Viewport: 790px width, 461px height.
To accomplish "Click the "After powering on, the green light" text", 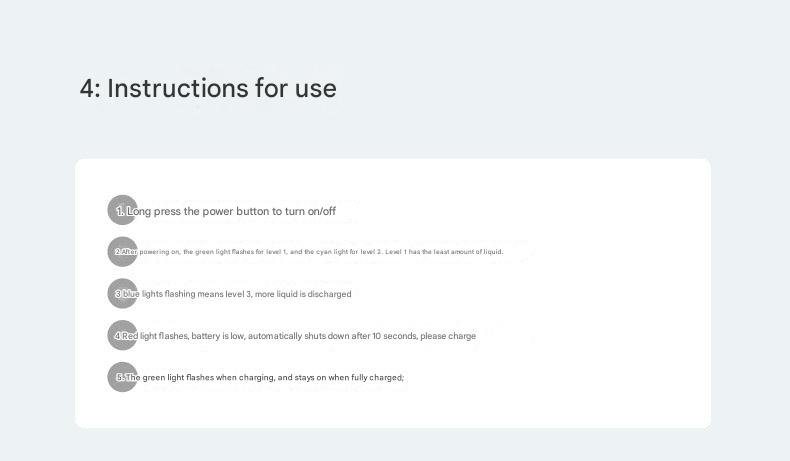I will click(x=190, y=252).
